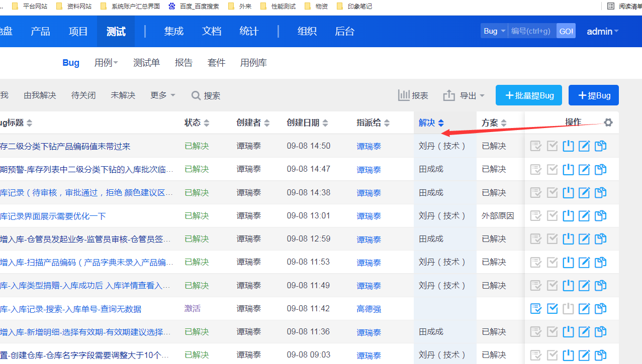Click the 提Bug button
The image size is (642, 364).
click(593, 95)
